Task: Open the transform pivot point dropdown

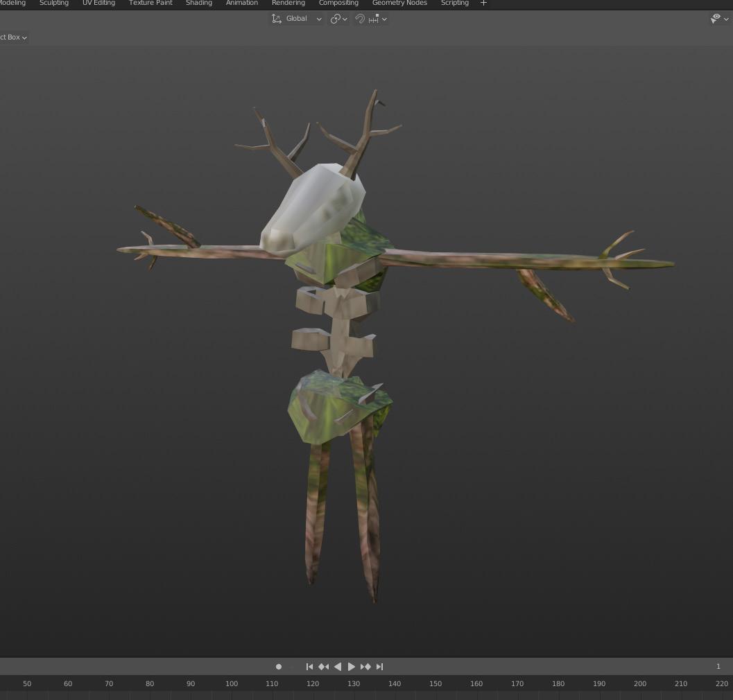Action: click(338, 19)
